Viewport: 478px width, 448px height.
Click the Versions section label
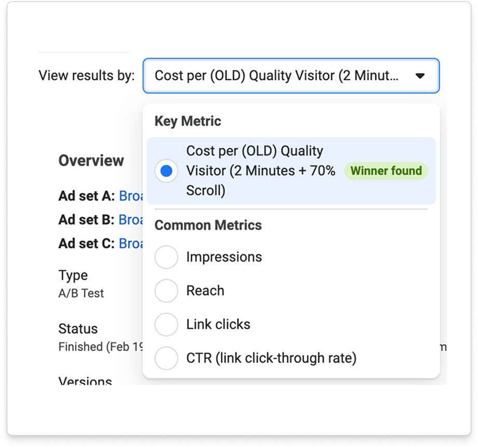coord(85,382)
